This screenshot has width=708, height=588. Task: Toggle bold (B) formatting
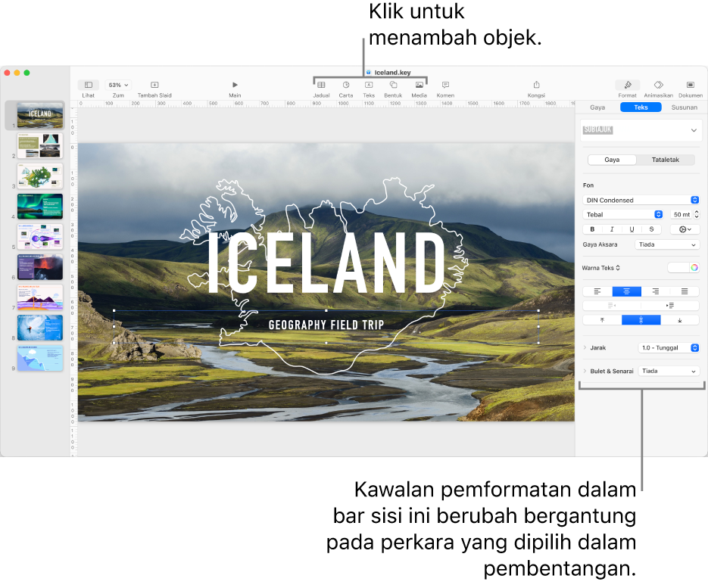click(592, 229)
